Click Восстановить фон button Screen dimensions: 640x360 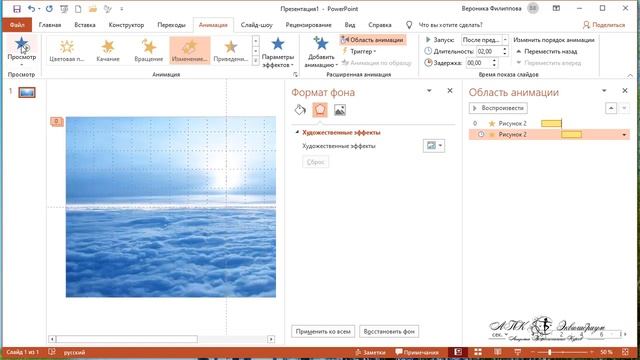[389, 331]
